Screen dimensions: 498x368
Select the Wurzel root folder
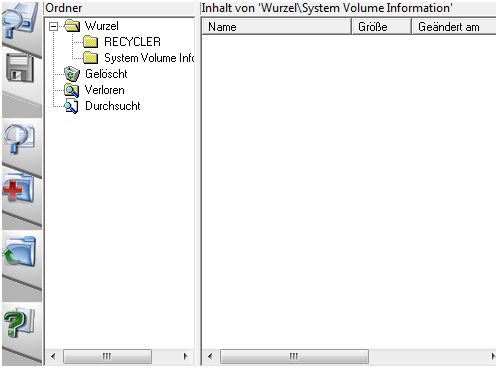click(101, 26)
